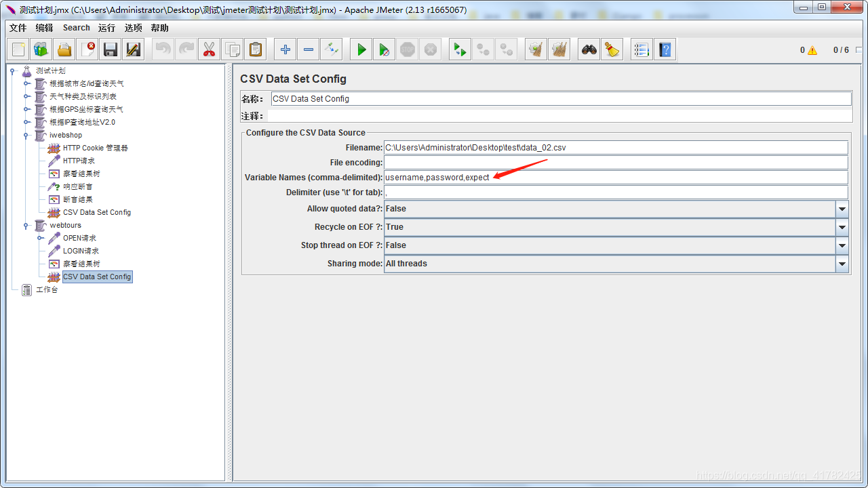Image resolution: width=868 pixels, height=488 pixels.
Task: Start all remote engines icon
Action: point(460,49)
